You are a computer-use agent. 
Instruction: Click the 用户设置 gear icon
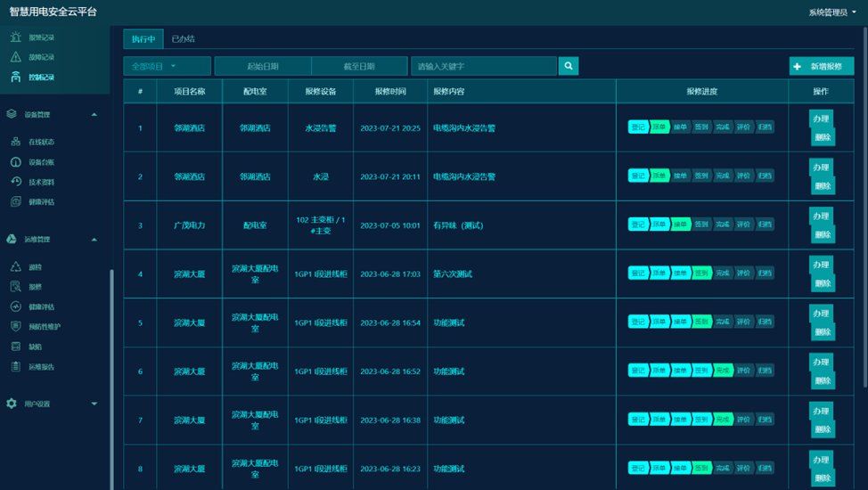point(11,404)
